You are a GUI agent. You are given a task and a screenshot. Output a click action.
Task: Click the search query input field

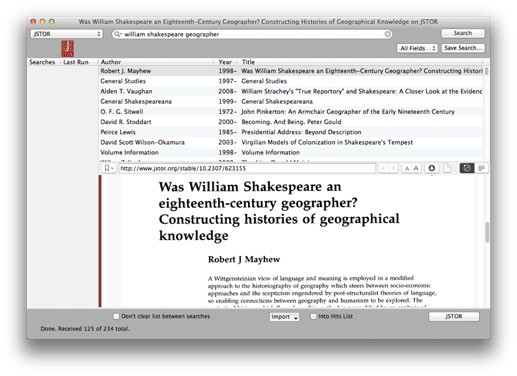252,34
